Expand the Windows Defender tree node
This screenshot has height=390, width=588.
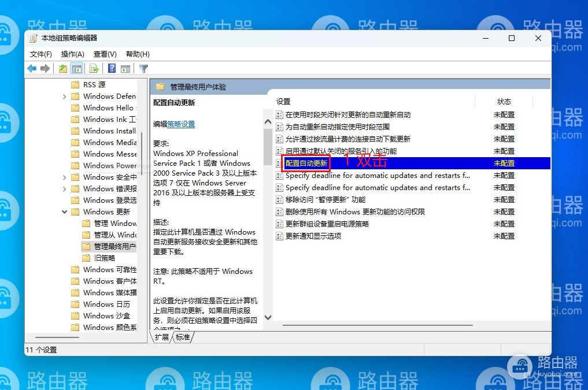click(65, 96)
